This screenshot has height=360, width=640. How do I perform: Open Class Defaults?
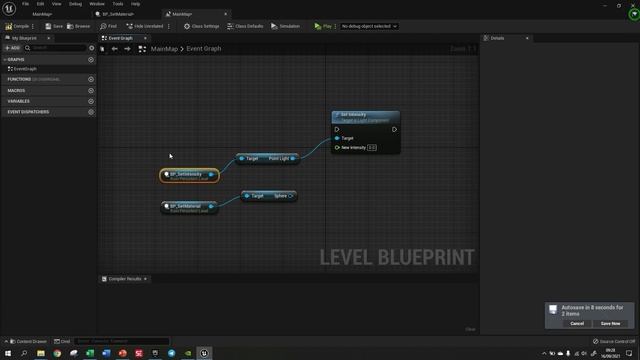pyautogui.click(x=245, y=26)
